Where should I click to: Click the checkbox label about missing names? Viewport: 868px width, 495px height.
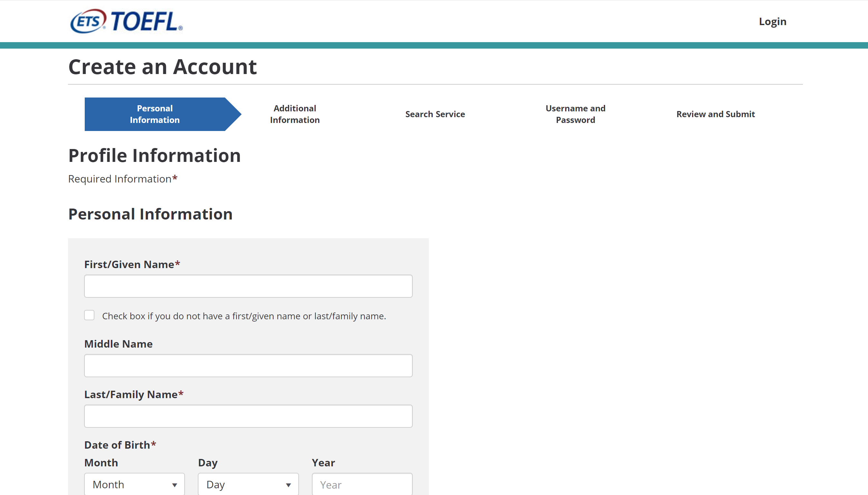(x=244, y=316)
